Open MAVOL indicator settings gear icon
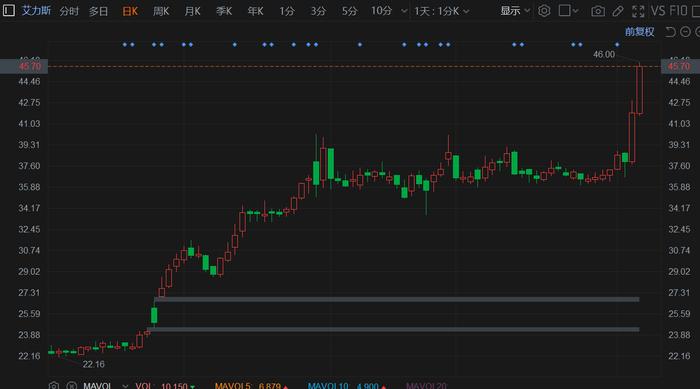This screenshot has height=389, width=700. click(x=54, y=385)
